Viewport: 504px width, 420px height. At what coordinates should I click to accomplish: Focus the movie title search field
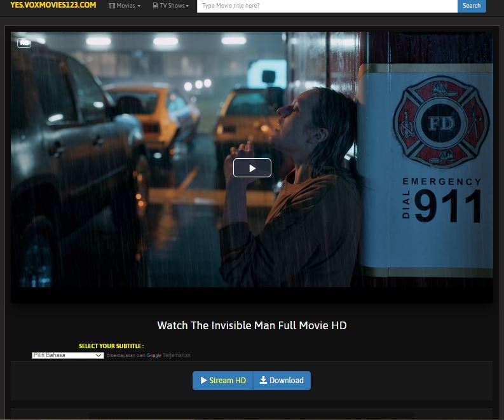tap(327, 6)
